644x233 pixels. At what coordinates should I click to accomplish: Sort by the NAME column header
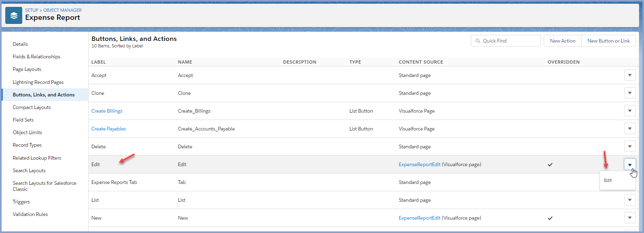(185, 62)
